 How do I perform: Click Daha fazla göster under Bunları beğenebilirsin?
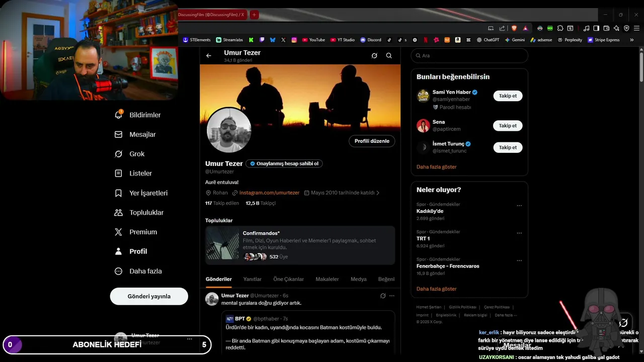[x=437, y=166]
